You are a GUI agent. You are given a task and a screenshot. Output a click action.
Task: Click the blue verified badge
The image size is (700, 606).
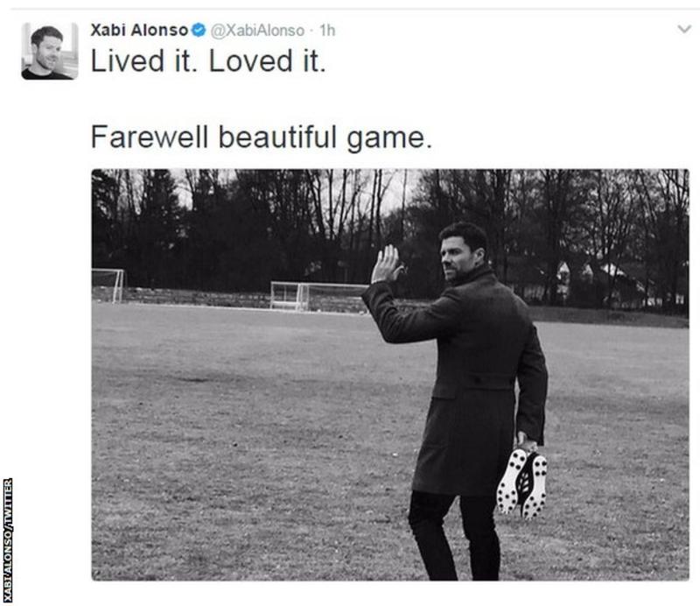tap(199, 31)
